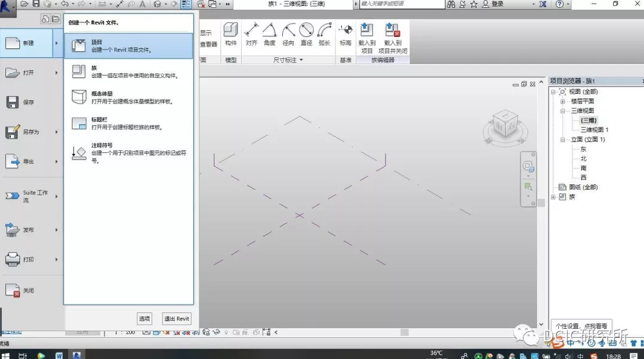Expand the 楼层平面 tree node
This screenshot has height=359, width=644.
(563, 102)
